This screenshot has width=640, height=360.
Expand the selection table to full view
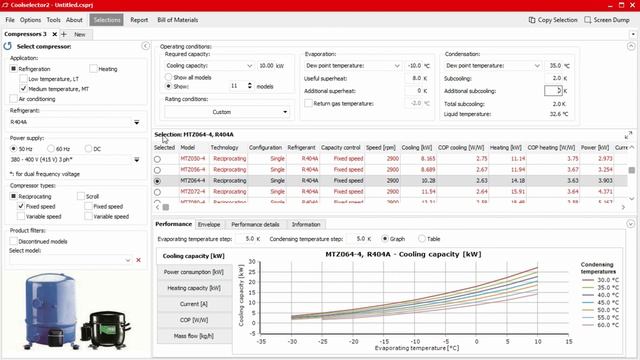coord(628,135)
